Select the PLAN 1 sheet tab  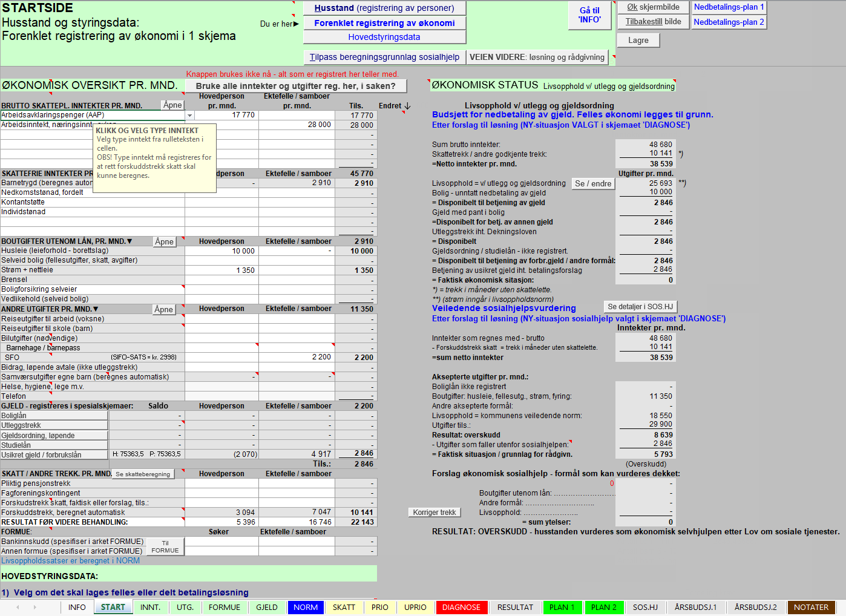[x=562, y=607]
